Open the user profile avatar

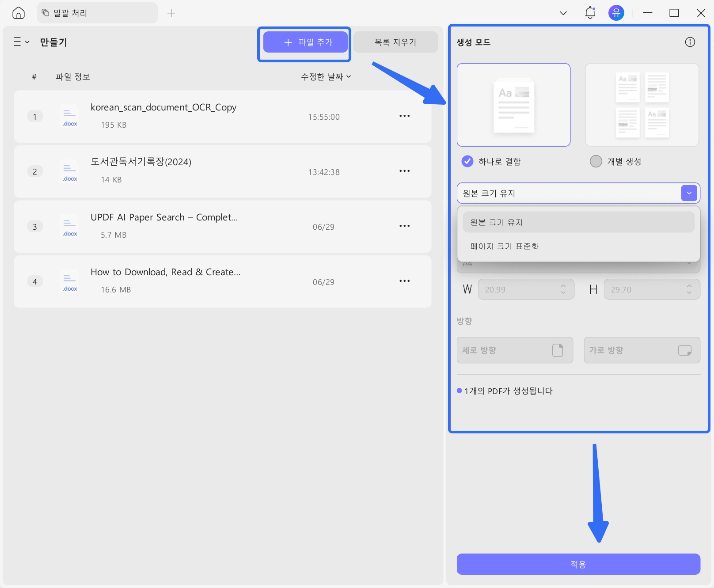coord(616,13)
